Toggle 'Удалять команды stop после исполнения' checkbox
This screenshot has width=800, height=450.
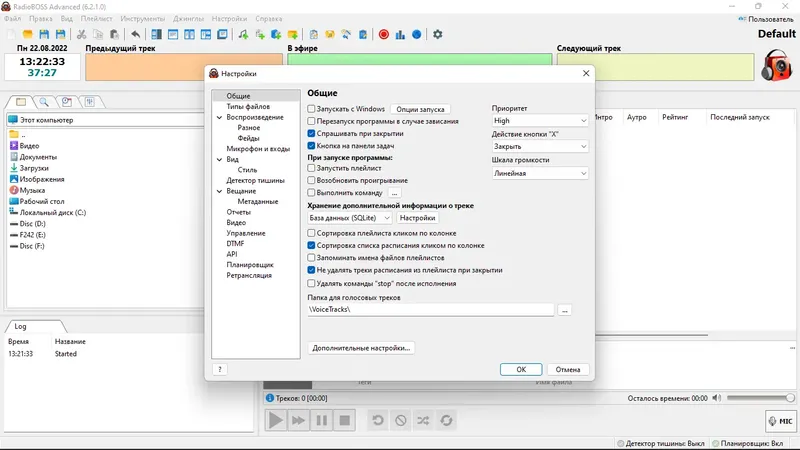311,283
